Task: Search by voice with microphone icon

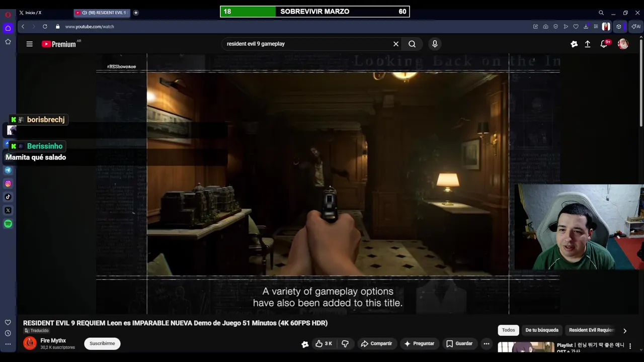Action: 435,44
